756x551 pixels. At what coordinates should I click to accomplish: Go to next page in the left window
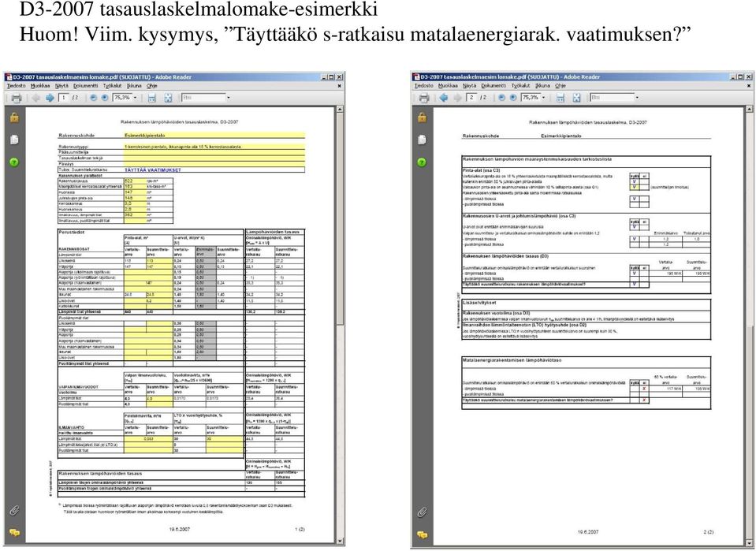[x=50, y=98]
